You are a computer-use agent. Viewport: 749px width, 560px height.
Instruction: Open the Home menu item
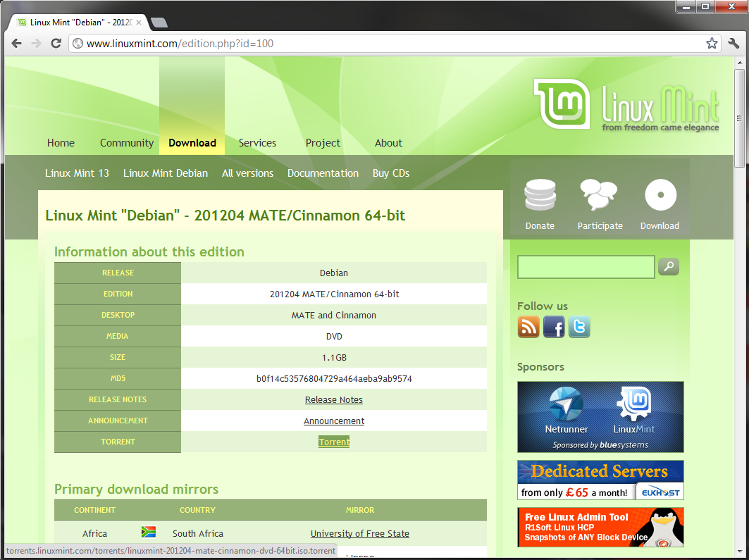click(x=61, y=143)
